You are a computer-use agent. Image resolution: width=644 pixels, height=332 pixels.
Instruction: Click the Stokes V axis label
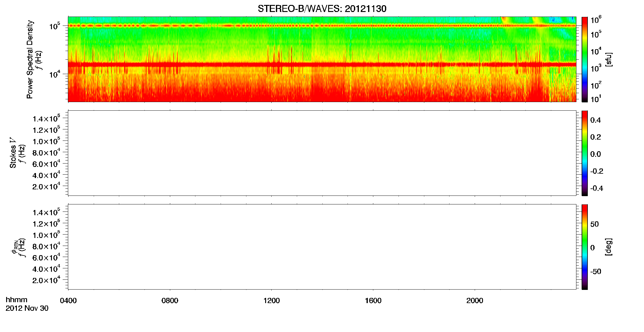[13, 153]
